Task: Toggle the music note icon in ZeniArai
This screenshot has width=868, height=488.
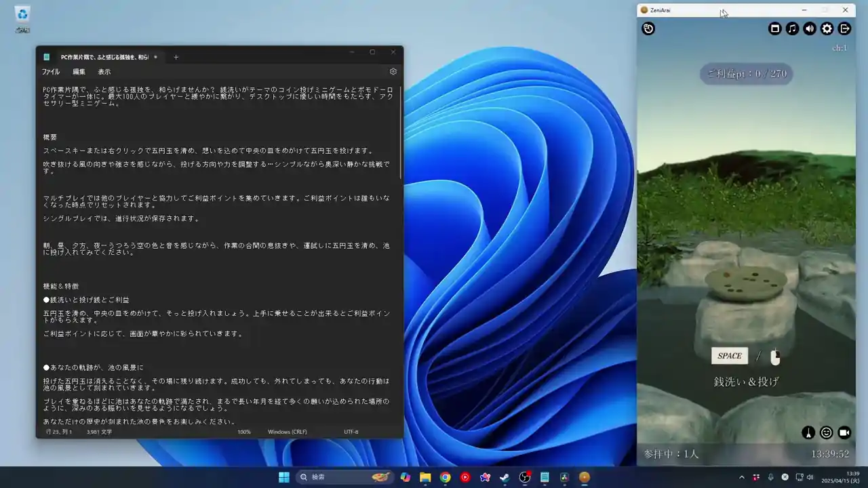Action: coord(792,28)
